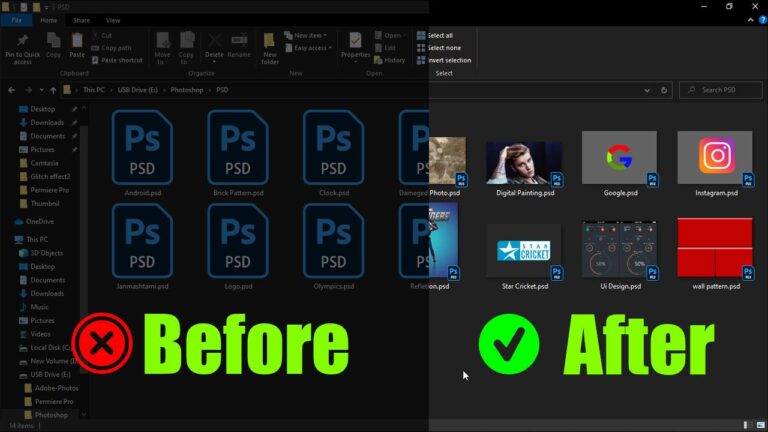Open 3D Objects in sidebar

(x=41, y=253)
